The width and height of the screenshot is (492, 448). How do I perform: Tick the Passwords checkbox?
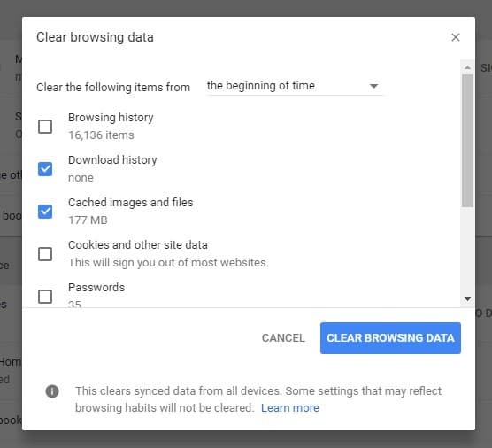pyautogui.click(x=45, y=297)
